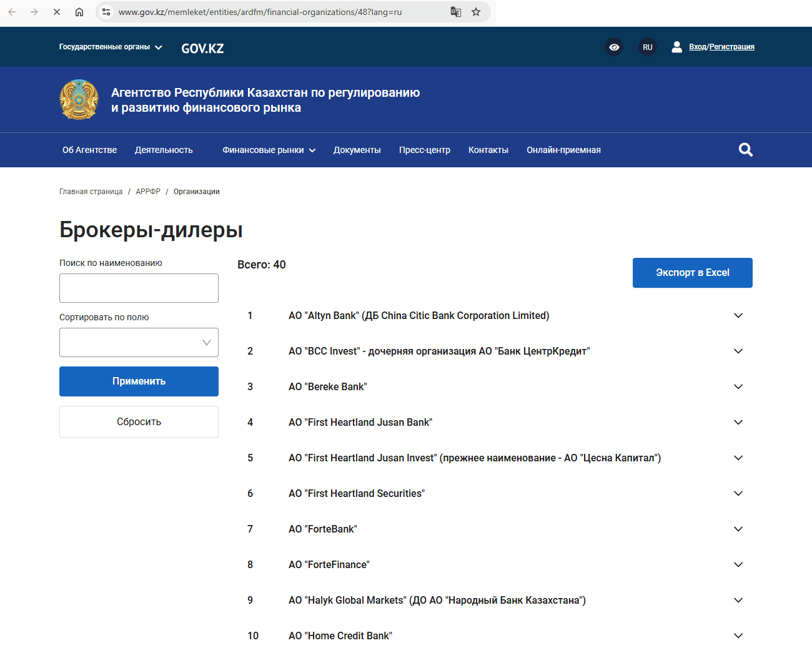
Task: Click Организации breadcrumb
Action: pos(197,192)
